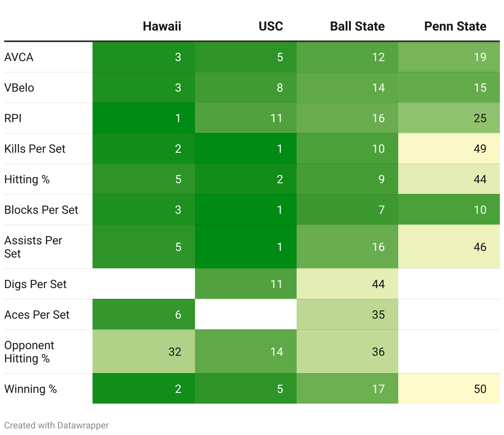Open the Created with Datawrapper link
The image size is (504, 435).
tap(57, 425)
